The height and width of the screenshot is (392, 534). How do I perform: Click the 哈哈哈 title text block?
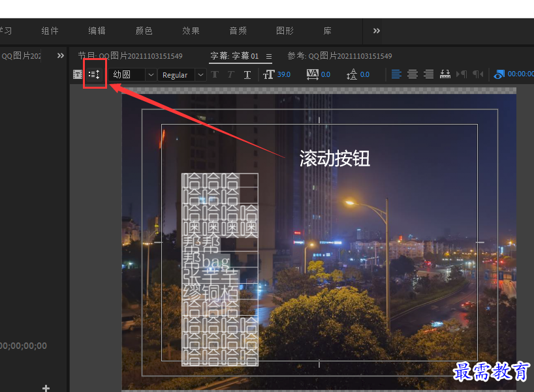click(x=220, y=269)
